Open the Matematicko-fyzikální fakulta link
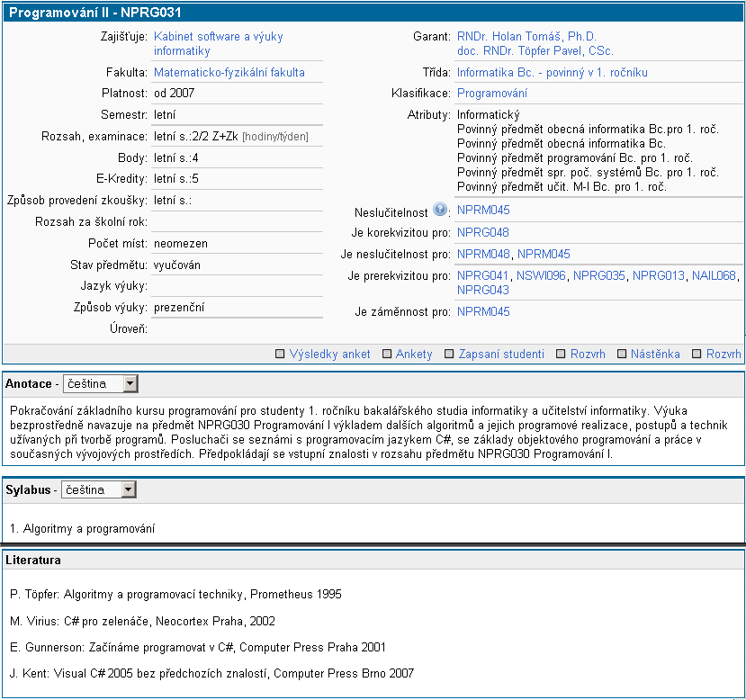Viewport: 746px width, 700px height. point(229,72)
